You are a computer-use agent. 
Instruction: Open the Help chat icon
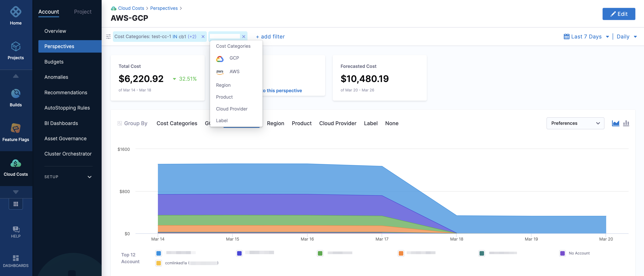click(15, 229)
